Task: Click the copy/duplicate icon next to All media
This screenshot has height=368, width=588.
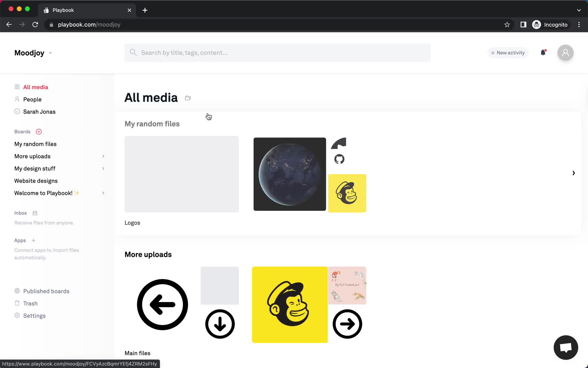Action: click(187, 98)
